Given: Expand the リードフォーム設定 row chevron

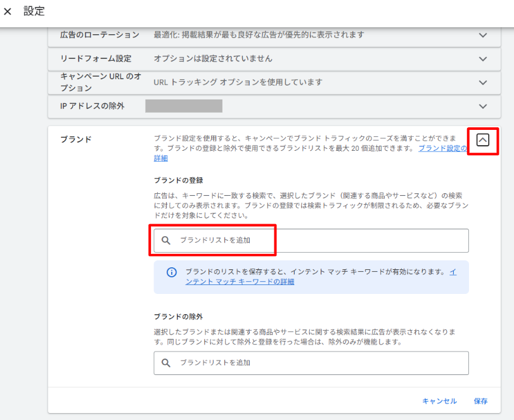Looking at the screenshot, I should (x=483, y=59).
